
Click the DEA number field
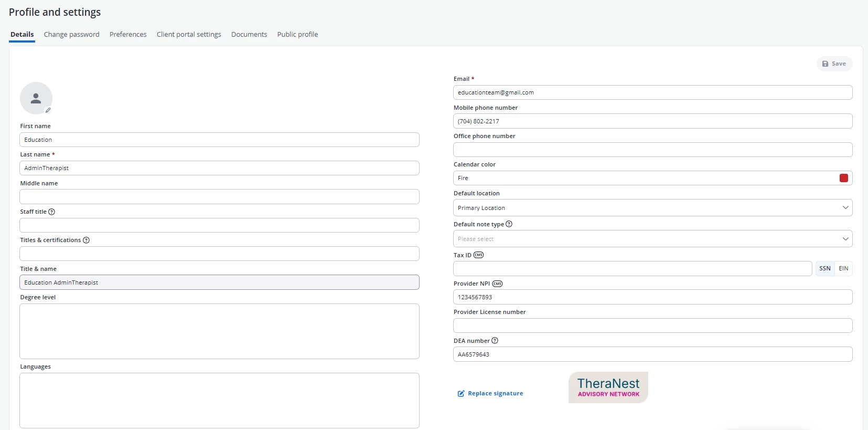[x=652, y=354]
